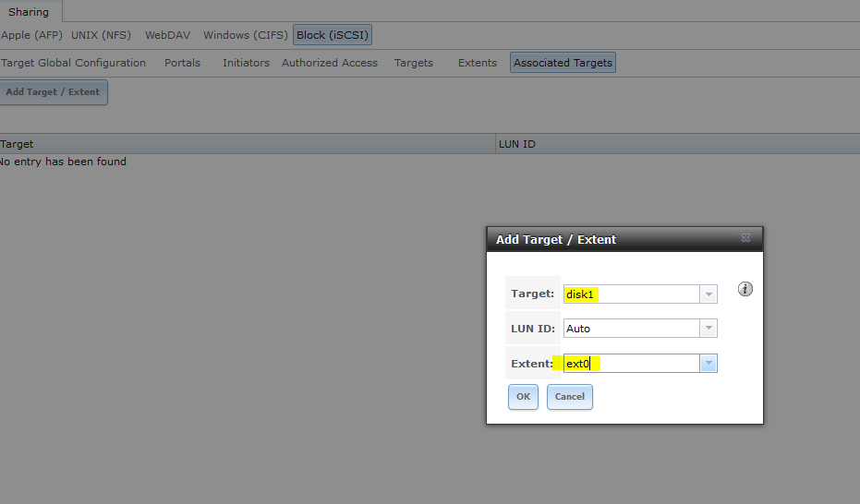
Task: Open the Extent dropdown arrow
Action: pos(709,363)
